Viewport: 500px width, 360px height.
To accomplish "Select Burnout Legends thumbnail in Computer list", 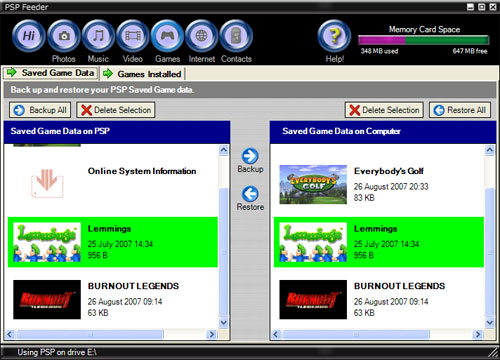I will click(313, 299).
